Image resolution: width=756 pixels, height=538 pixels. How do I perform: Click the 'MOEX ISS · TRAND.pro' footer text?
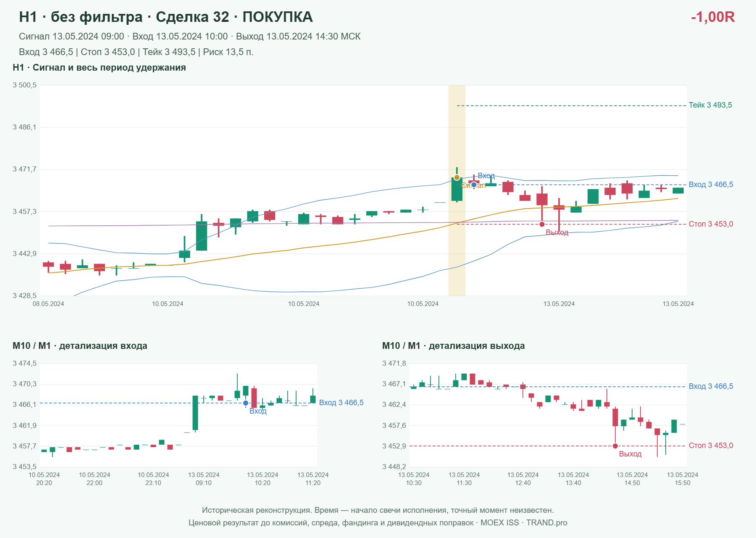[x=524, y=523]
